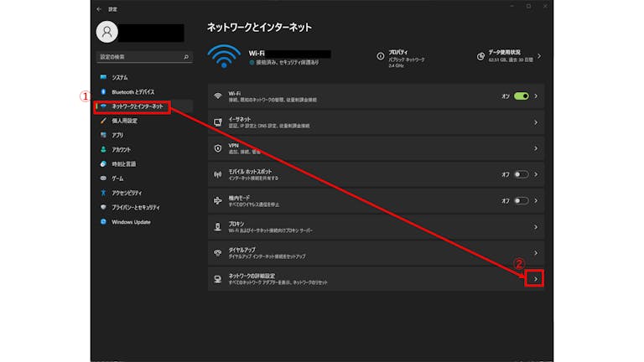Click the Windows Update icon
The width and height of the screenshot is (644, 362).
tap(103, 222)
